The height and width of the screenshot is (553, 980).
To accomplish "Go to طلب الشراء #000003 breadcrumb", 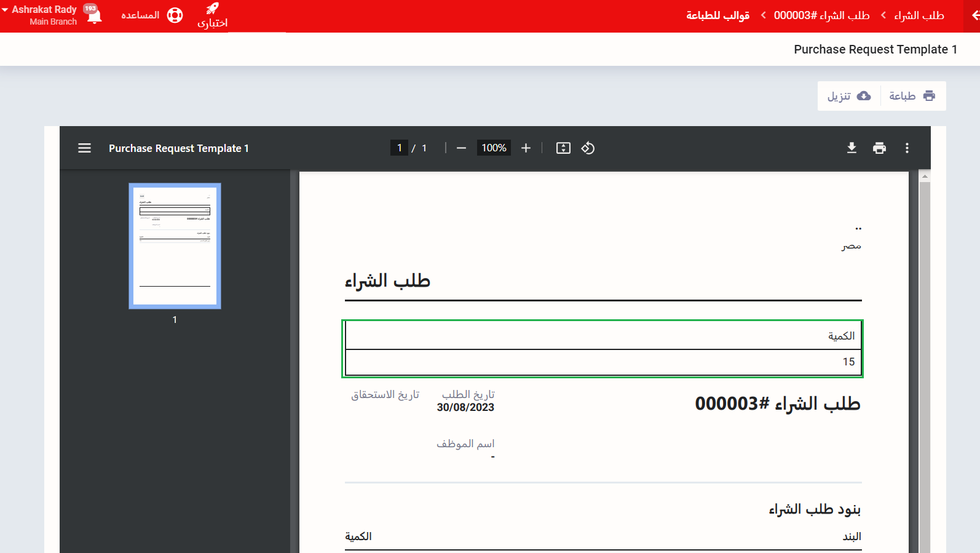I will pyautogui.click(x=821, y=15).
